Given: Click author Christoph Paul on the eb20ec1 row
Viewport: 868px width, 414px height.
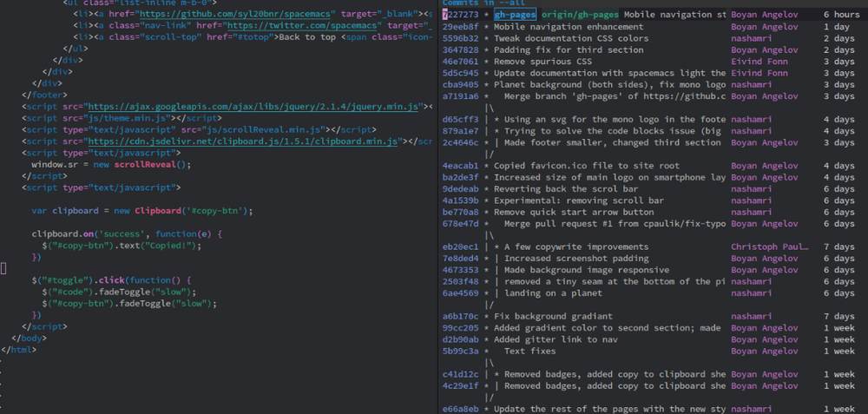Looking at the screenshot, I should click(770, 247).
